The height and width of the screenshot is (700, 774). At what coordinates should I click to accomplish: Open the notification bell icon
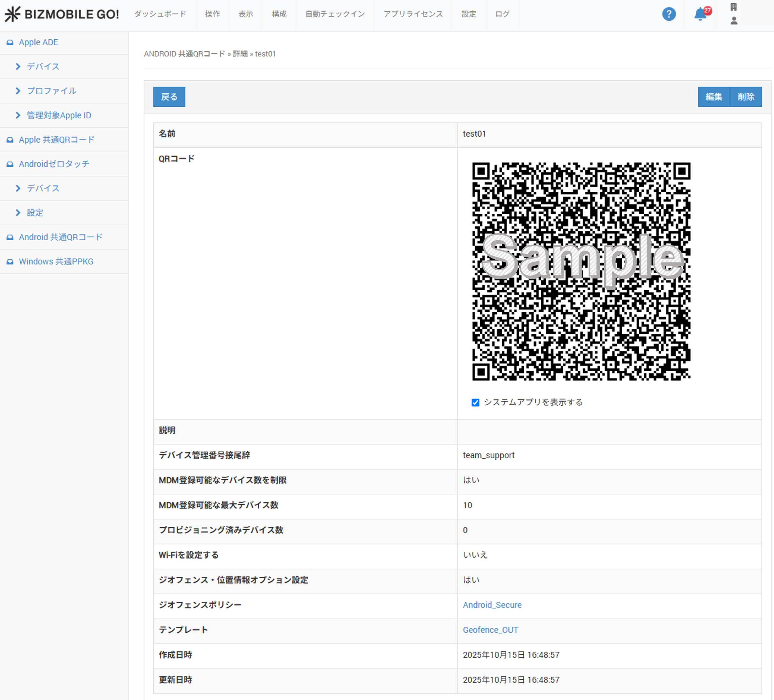point(700,14)
